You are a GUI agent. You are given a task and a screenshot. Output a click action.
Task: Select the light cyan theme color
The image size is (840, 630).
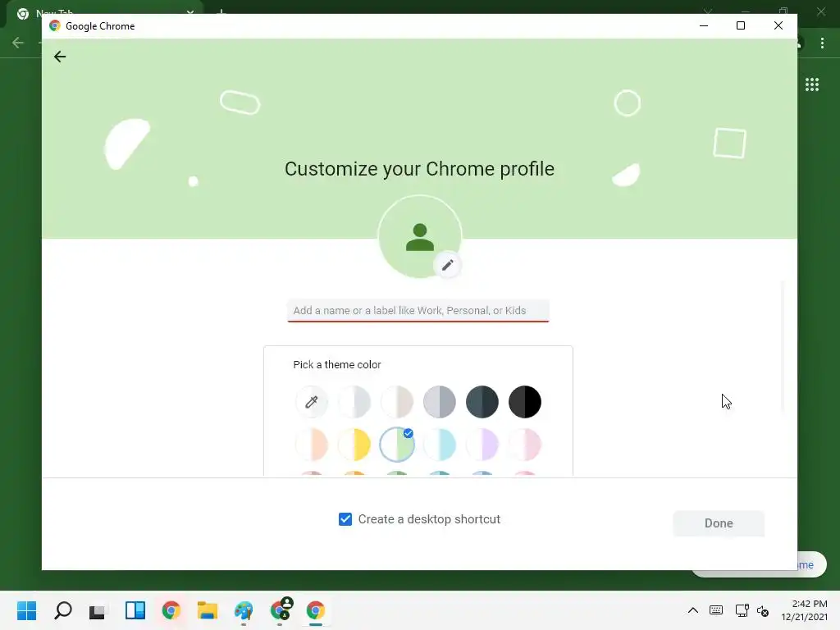pos(440,445)
